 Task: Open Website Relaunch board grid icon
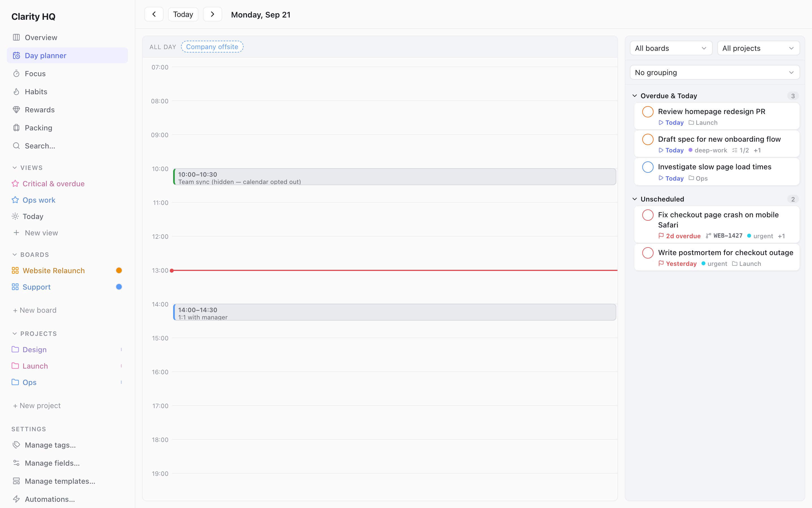coord(15,270)
